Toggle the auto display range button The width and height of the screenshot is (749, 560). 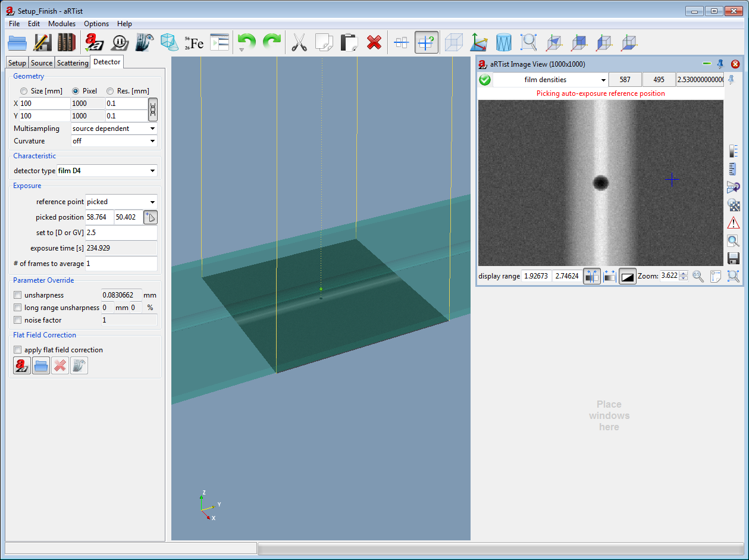point(592,276)
